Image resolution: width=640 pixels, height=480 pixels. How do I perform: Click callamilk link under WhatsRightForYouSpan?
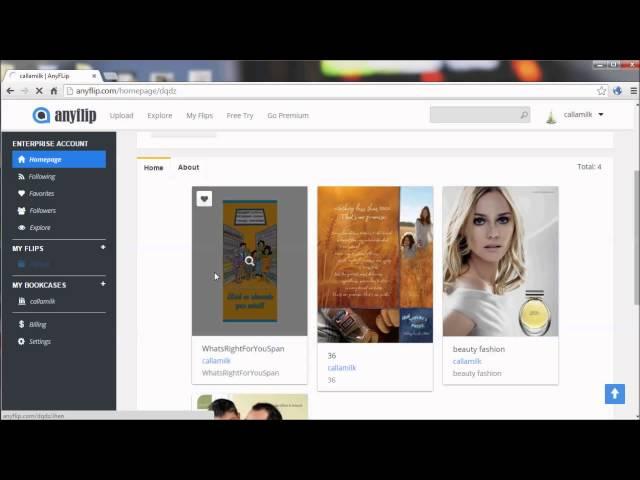(216, 361)
